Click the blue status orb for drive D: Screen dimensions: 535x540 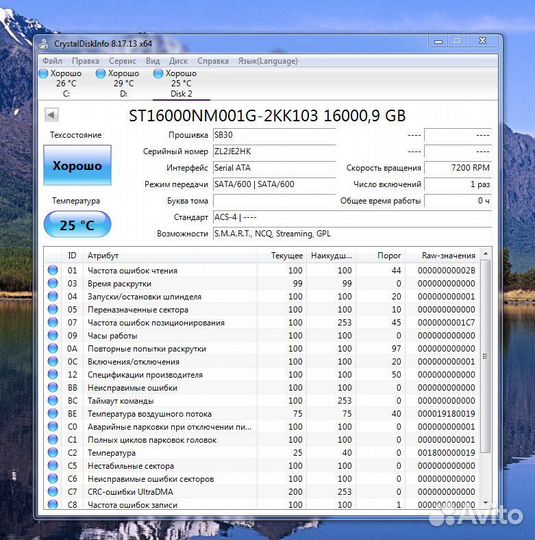tap(101, 73)
